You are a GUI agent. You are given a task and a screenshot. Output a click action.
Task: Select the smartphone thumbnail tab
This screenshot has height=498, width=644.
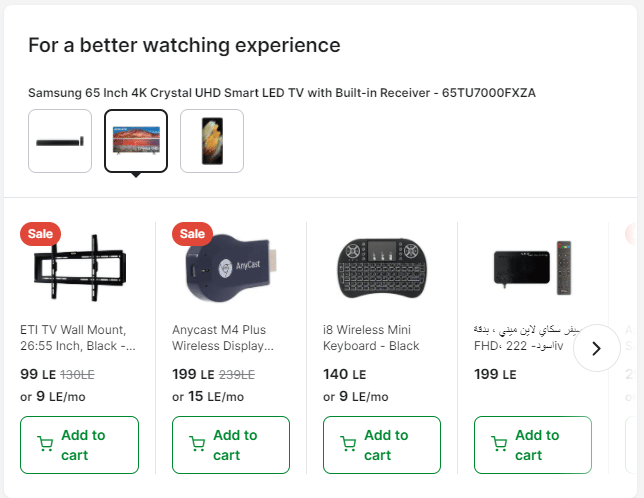[x=212, y=141]
